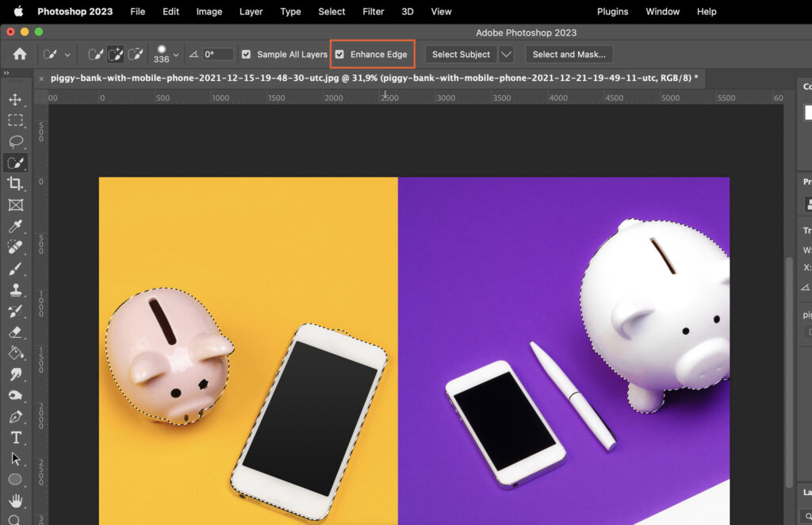Image resolution: width=812 pixels, height=525 pixels.
Task: Open the brush size picker dropdown
Action: [x=175, y=54]
